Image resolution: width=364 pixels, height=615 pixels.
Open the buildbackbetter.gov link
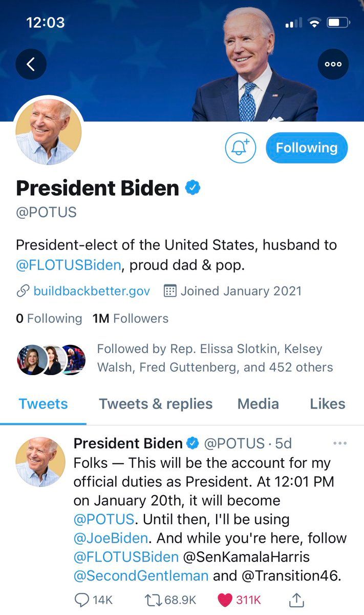coord(92,291)
